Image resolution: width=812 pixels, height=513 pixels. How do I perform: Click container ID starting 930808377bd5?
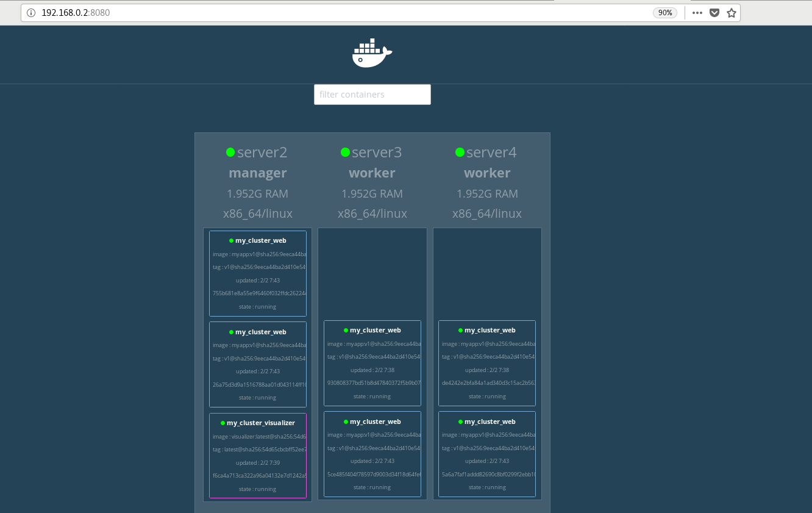(374, 383)
